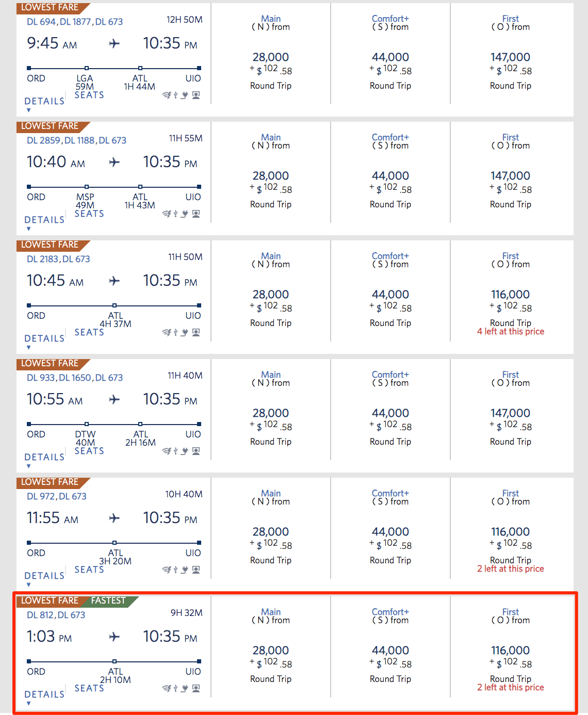
Task: Click the 2 left at this price notice on DL 972
Action: (510, 568)
